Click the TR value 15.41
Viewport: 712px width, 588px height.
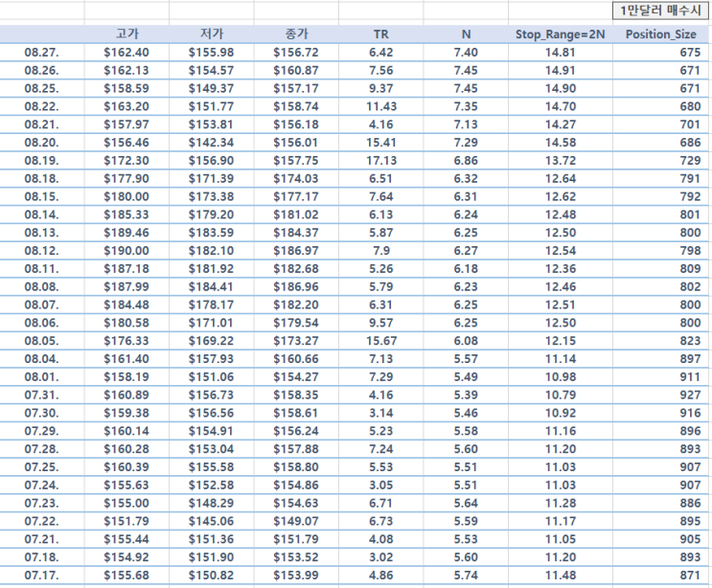coord(381,143)
